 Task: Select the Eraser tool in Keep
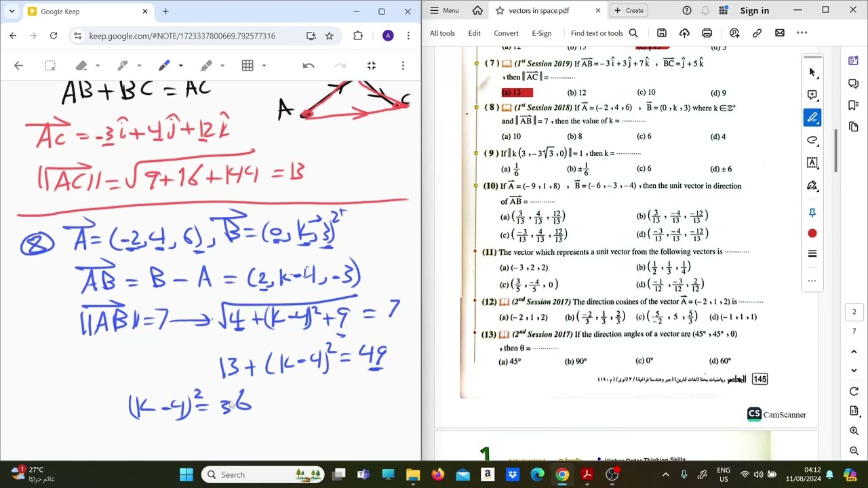[x=81, y=66]
